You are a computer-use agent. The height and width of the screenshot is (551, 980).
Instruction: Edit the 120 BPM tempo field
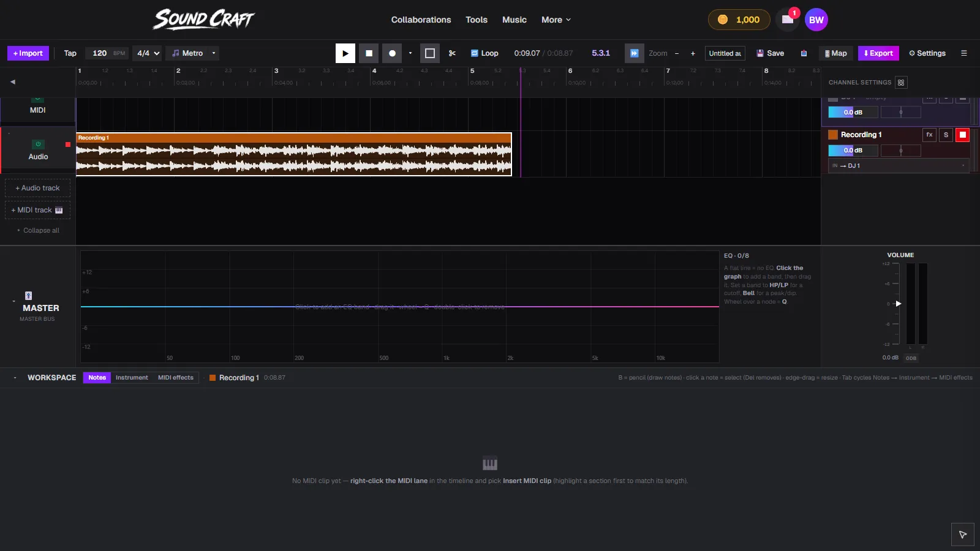(x=99, y=53)
